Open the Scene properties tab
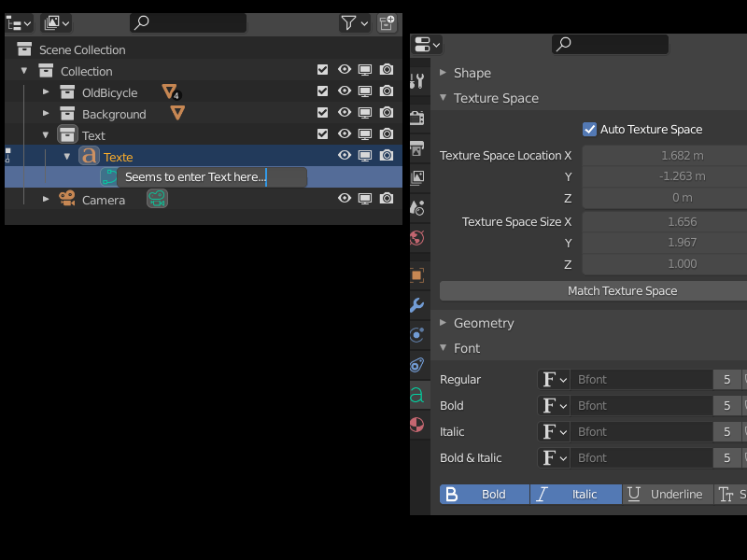747x560 pixels. [417, 207]
